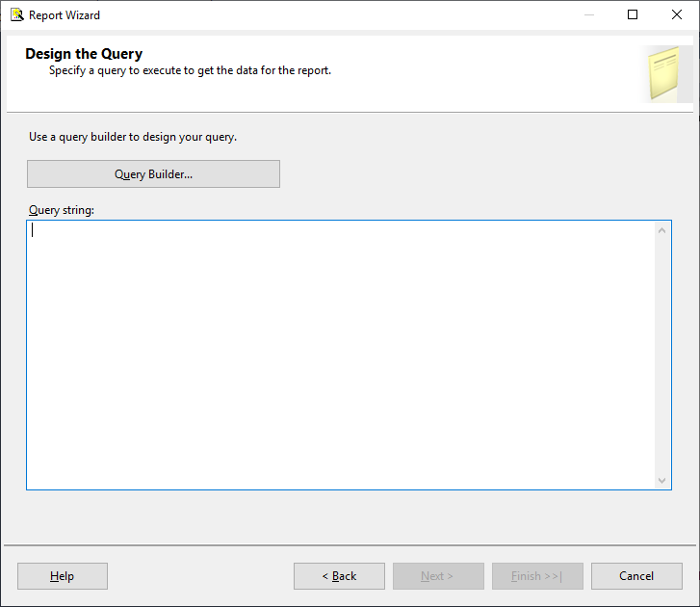Viewport: 700px width, 607px height.
Task: Open the Query Builder dialog
Action: (153, 173)
